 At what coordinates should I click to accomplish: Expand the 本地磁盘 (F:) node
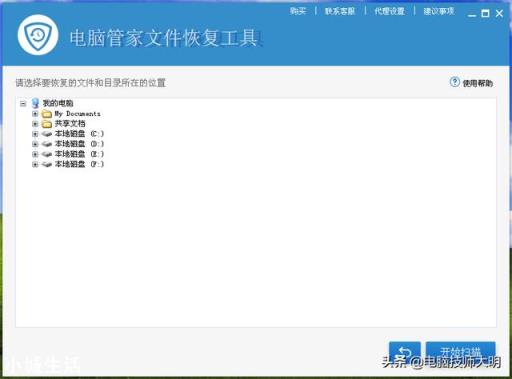pyautogui.click(x=35, y=164)
